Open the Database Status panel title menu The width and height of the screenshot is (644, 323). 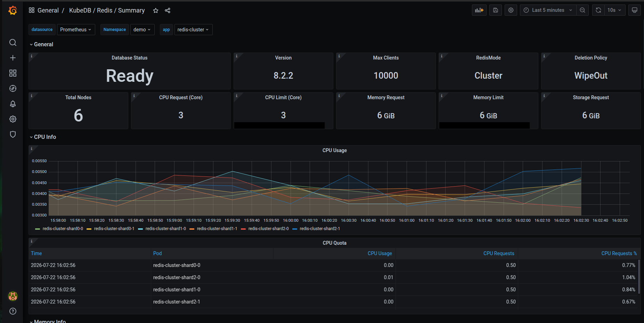[x=130, y=58]
